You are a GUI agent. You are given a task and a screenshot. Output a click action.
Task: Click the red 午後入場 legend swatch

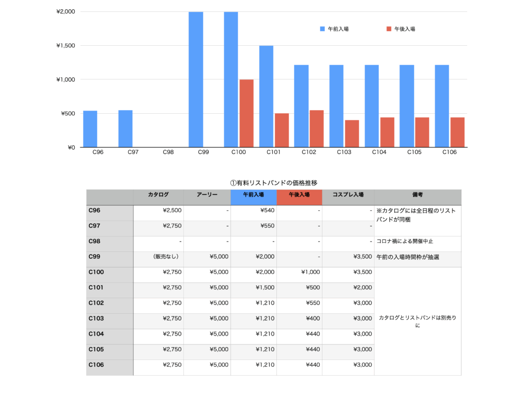coord(389,29)
